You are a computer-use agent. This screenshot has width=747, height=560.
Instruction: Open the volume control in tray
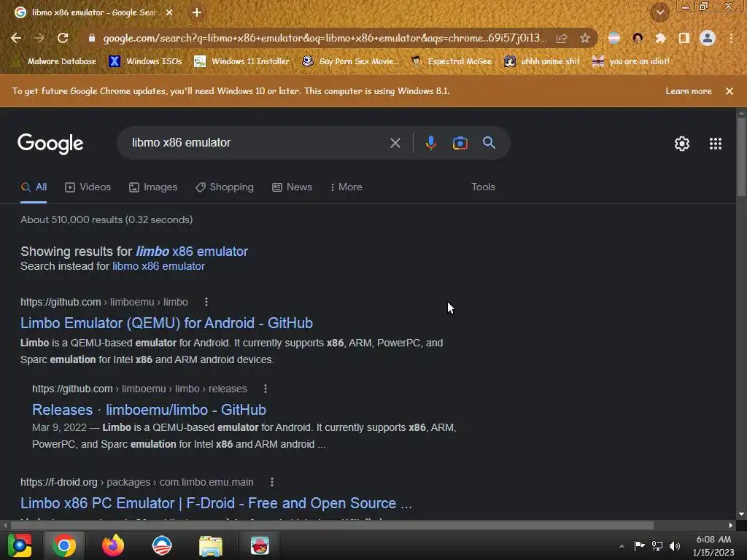[675, 546]
